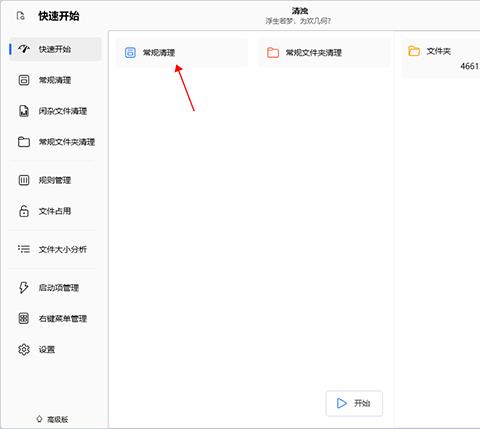Click the 高级版 premium link

point(52,419)
